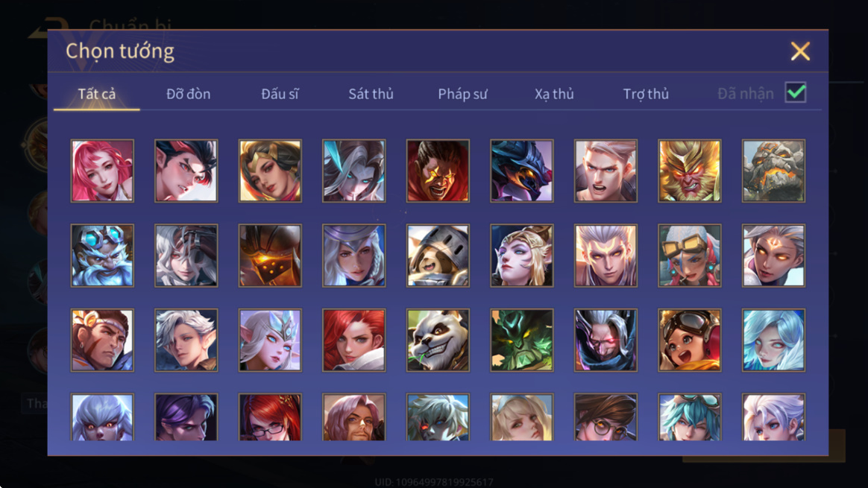This screenshot has width=868, height=488.
Task: Close the Chọn tướng dialog
Action: (x=800, y=51)
